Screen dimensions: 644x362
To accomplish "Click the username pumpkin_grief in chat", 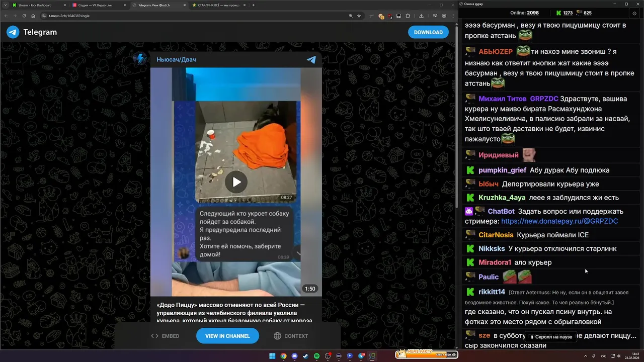I will click(x=502, y=170).
